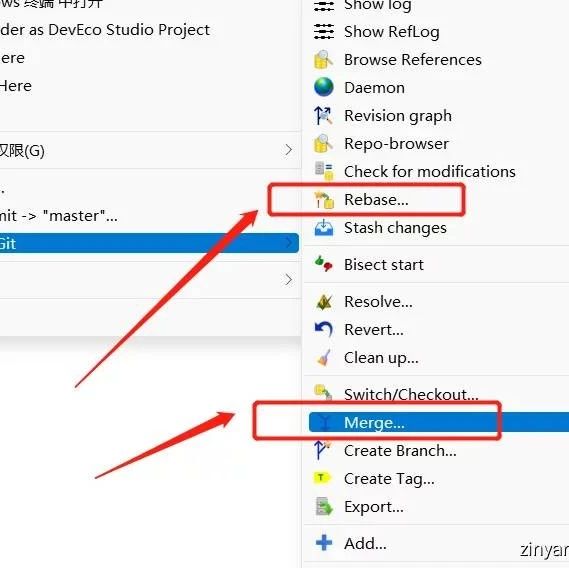
Task: Open Revision graph entry
Action: [x=398, y=116]
